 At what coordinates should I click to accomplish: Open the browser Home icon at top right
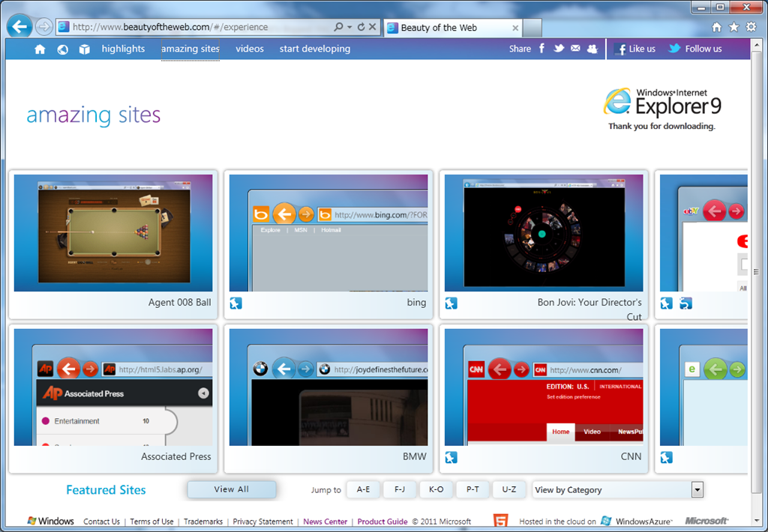coord(716,28)
